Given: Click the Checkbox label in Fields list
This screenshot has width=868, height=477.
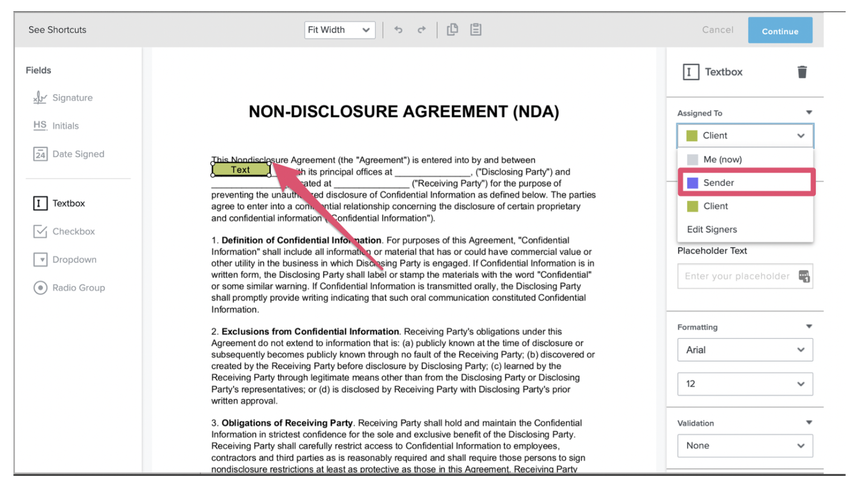Looking at the screenshot, I should coord(74,231).
